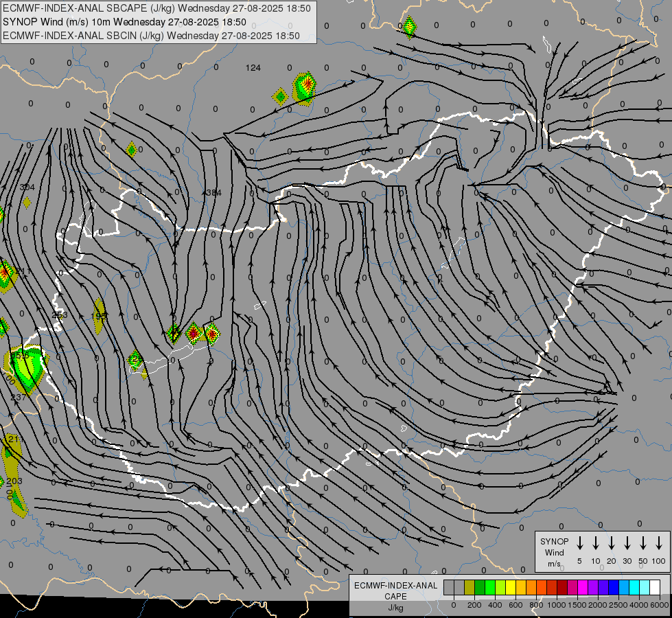Select the big green CAPE blob labeled 536

(25, 369)
